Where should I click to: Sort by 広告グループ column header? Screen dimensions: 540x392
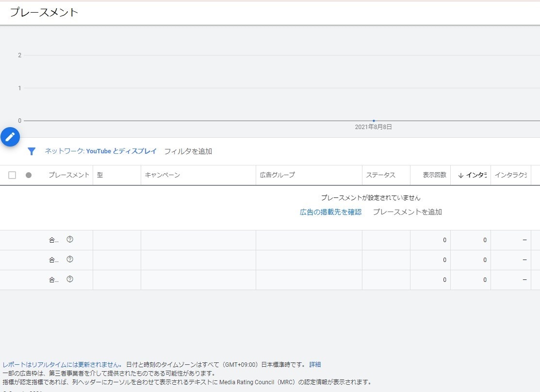277,175
